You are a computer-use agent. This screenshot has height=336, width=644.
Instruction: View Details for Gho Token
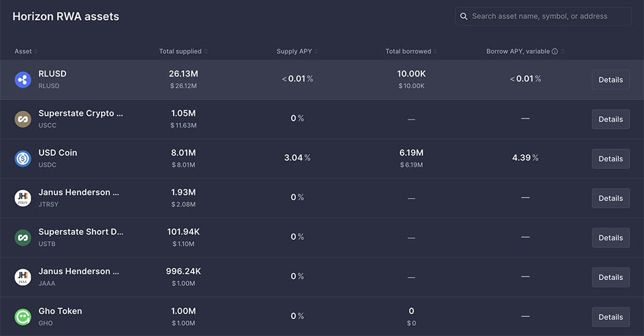[x=611, y=317]
